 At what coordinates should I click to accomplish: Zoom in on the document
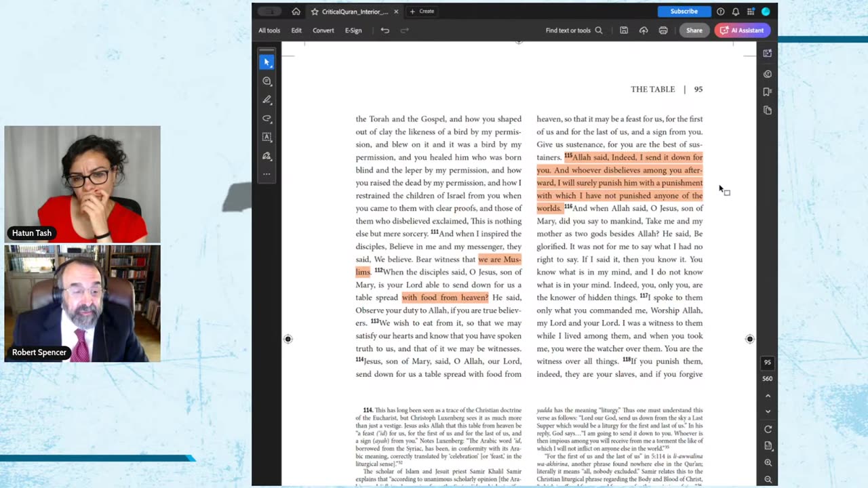[x=768, y=463]
